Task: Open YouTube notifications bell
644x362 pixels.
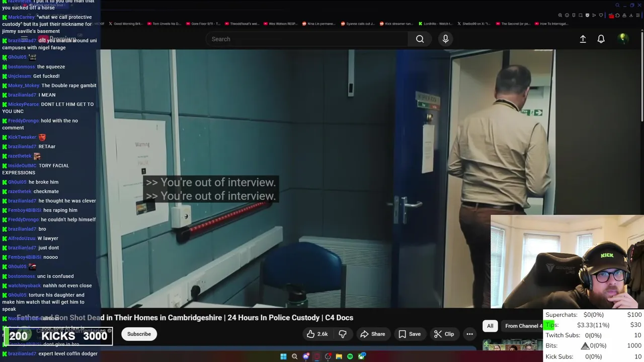Action: (x=601, y=39)
